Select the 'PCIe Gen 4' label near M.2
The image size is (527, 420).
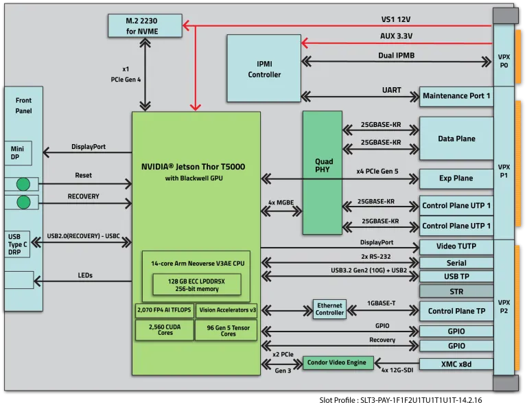pyautogui.click(x=126, y=80)
